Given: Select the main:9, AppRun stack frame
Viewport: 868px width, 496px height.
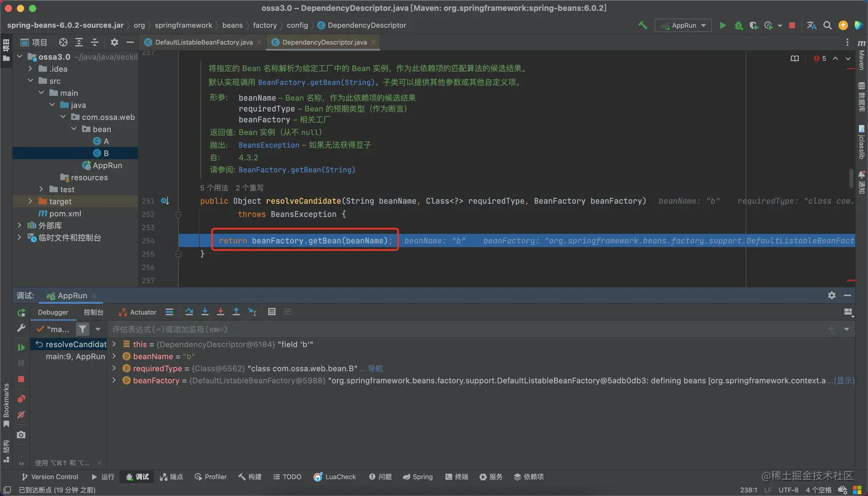Looking at the screenshot, I should [75, 356].
